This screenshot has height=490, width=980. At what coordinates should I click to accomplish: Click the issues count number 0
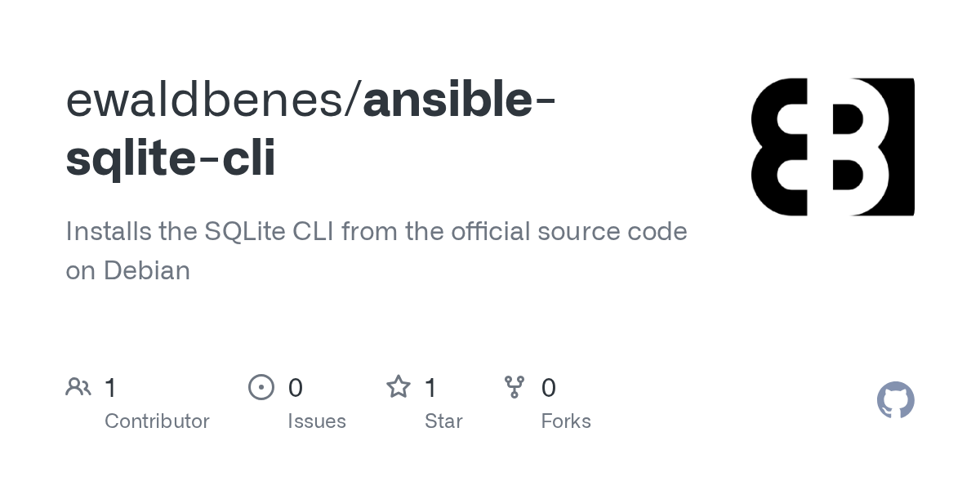tap(296, 388)
